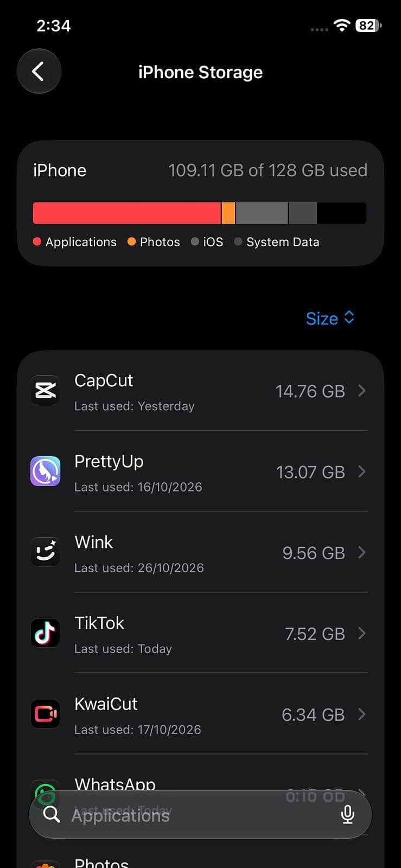Tap the PrettyUp app icon
Viewport: 401px width, 868px height.
click(x=46, y=471)
